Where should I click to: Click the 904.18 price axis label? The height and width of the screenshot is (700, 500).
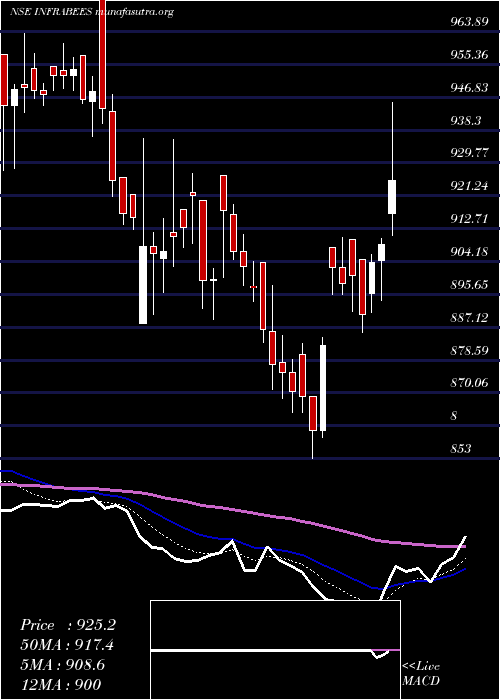click(468, 252)
